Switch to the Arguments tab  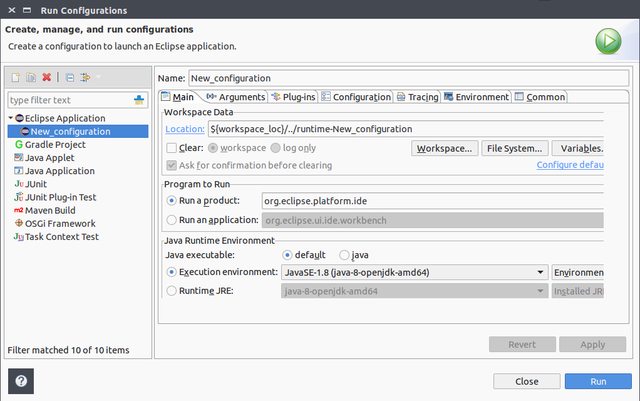pyautogui.click(x=236, y=97)
